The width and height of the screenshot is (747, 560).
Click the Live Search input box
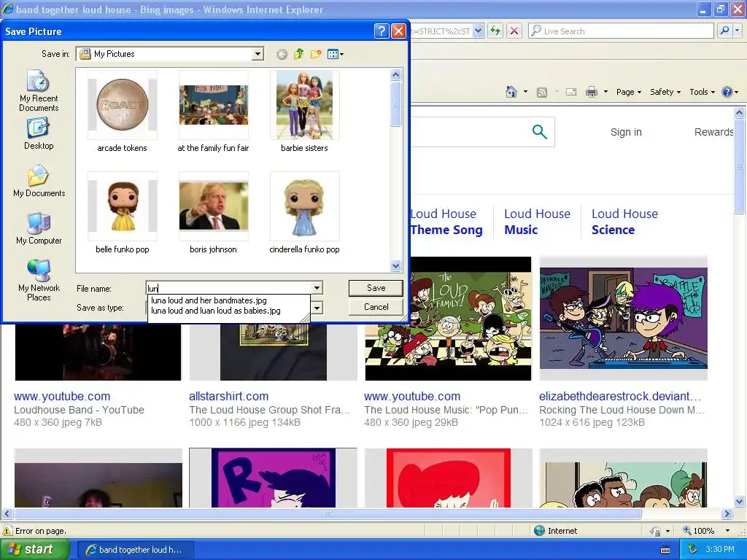[622, 31]
